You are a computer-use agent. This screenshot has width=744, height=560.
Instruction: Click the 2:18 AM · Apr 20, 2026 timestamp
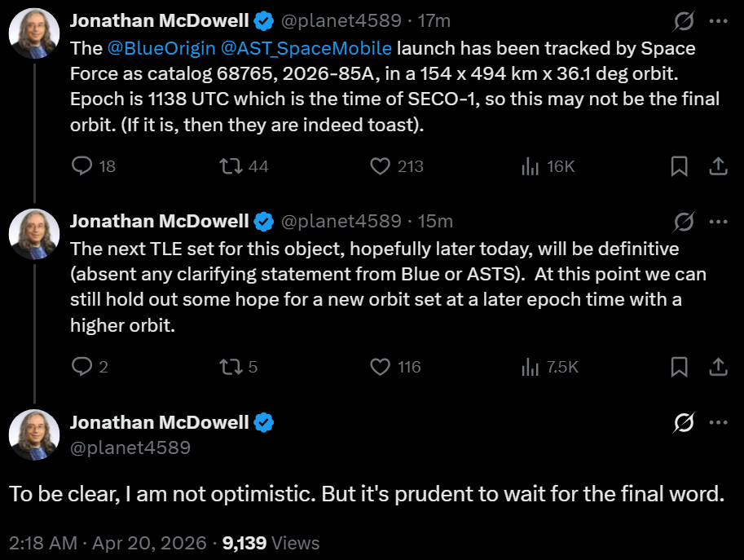click(x=108, y=542)
